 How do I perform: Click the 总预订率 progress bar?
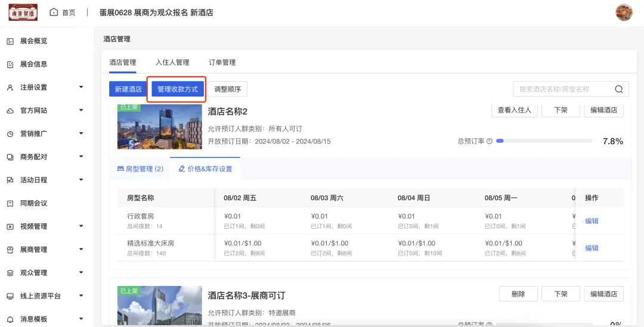544,141
